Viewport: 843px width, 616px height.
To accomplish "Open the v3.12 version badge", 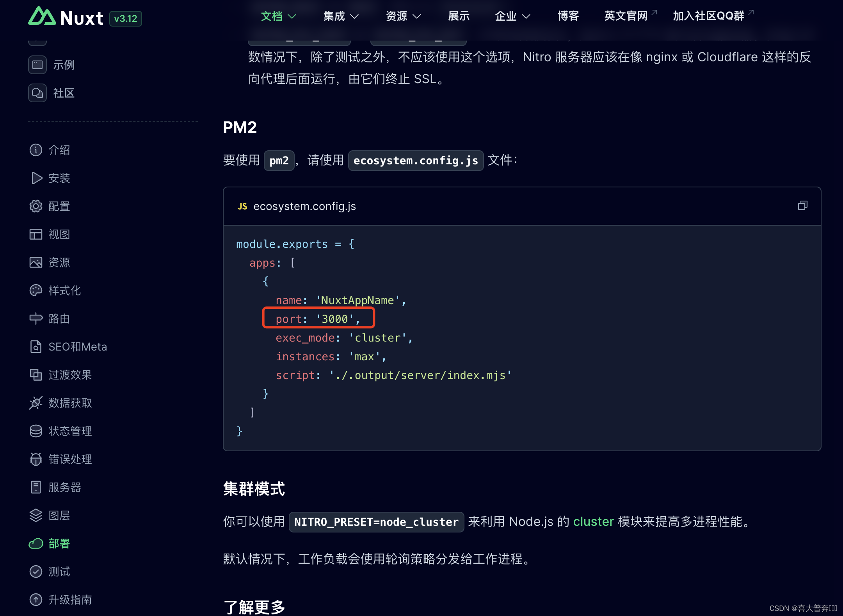I will tap(126, 18).
